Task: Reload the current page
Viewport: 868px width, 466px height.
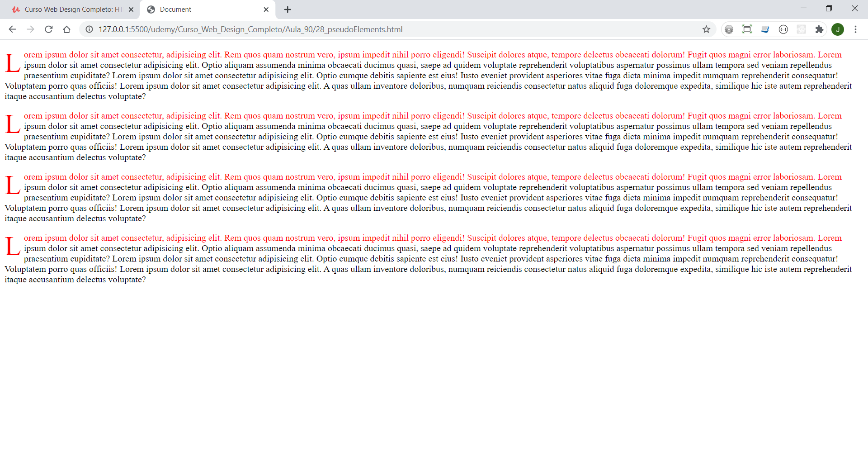Action: click(x=49, y=29)
